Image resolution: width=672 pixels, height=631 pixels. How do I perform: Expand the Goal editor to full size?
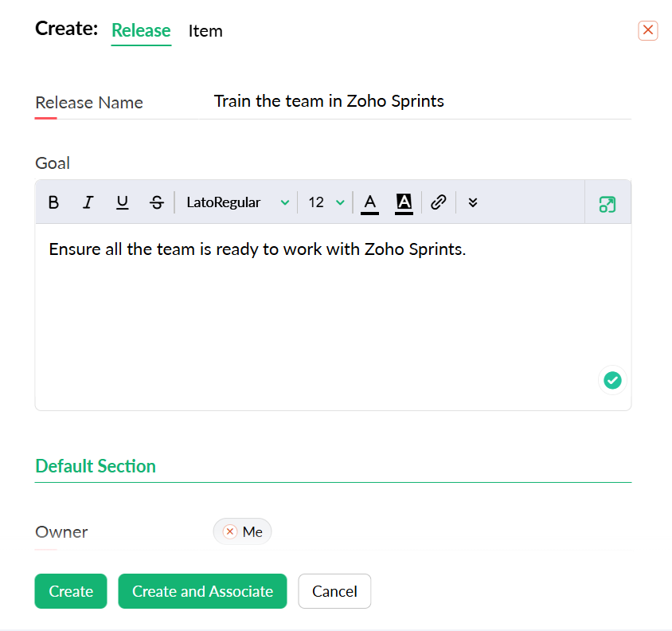(608, 204)
